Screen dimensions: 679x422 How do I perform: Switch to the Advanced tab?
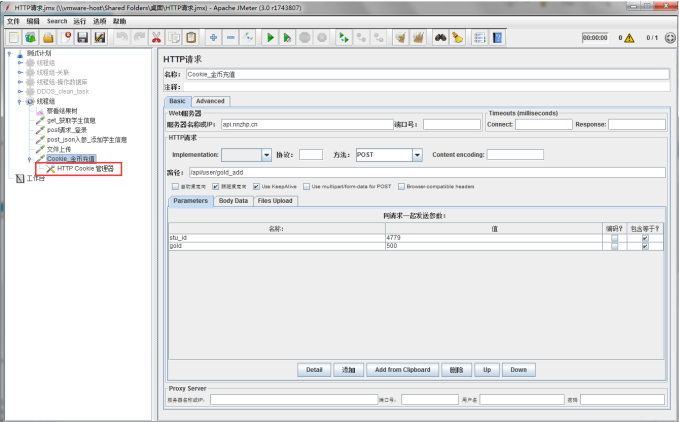click(x=210, y=101)
